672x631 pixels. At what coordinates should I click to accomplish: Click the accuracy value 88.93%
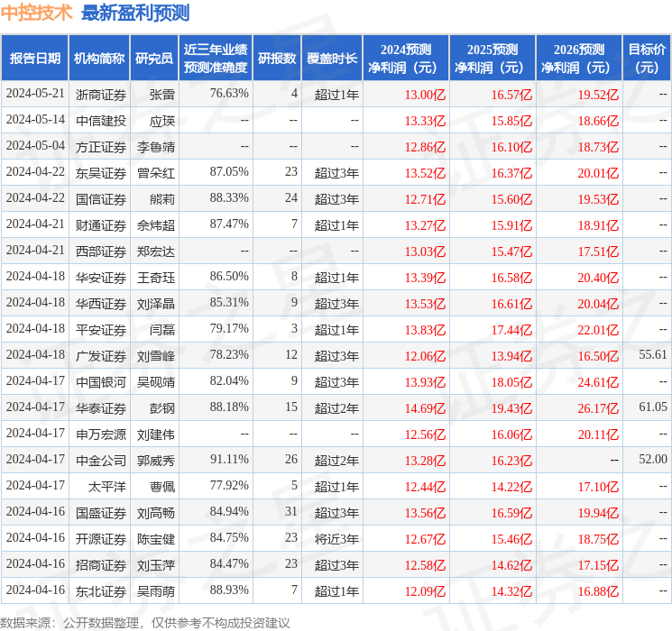click(229, 590)
